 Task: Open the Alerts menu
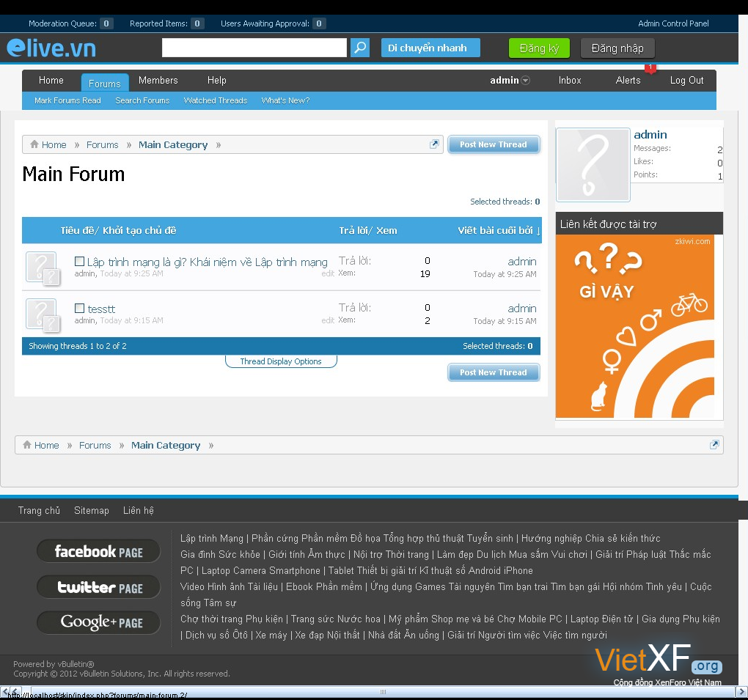[x=628, y=80]
